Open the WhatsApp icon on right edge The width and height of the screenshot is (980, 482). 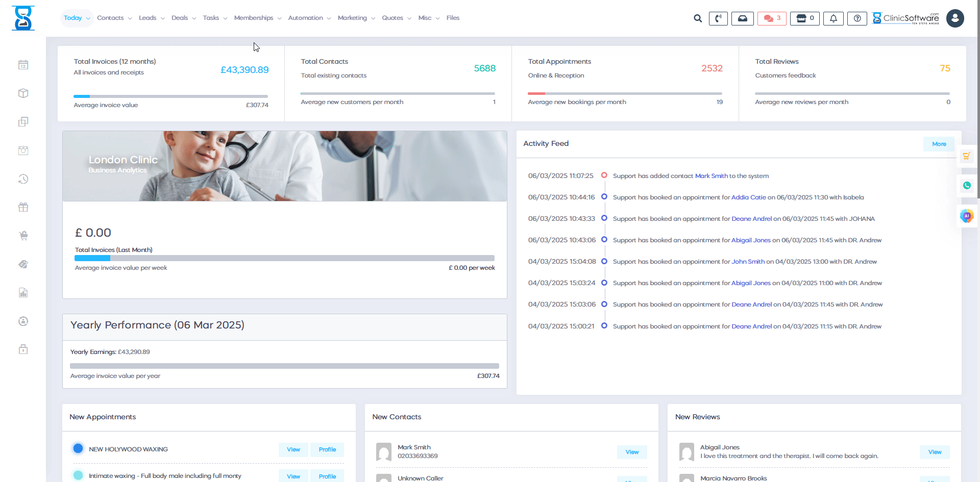967,185
